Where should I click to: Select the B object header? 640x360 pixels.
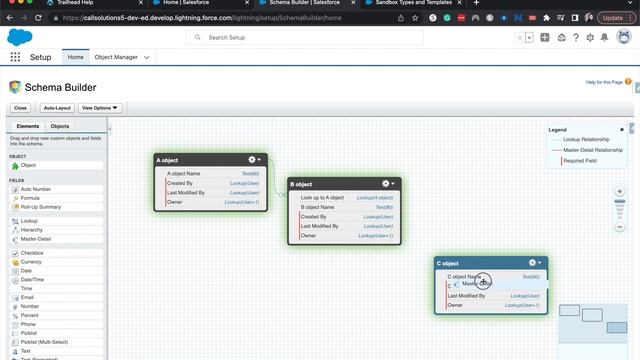pos(344,184)
